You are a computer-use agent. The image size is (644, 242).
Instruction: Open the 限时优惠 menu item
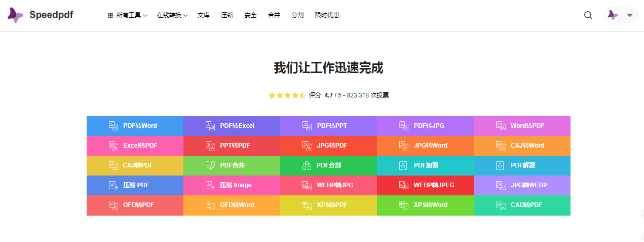327,15
